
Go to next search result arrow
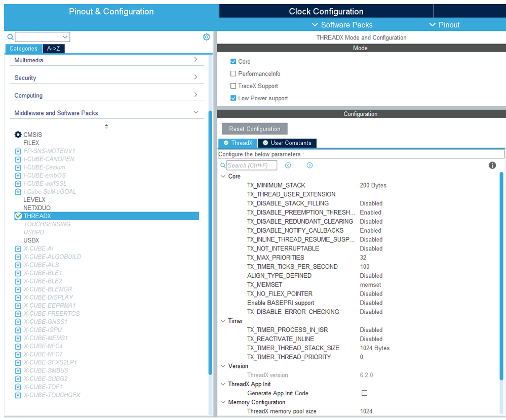(309, 165)
